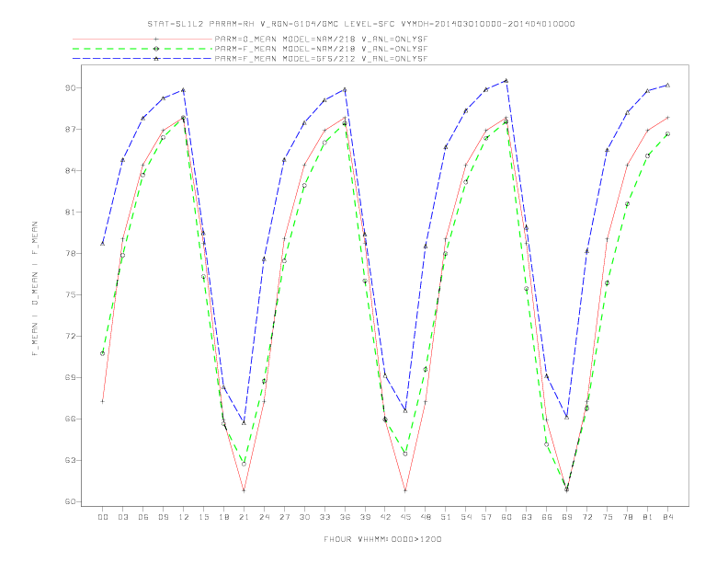The width and height of the screenshot is (728, 563).
Task: Click the x-axis tick label 00
Action: [102, 517]
